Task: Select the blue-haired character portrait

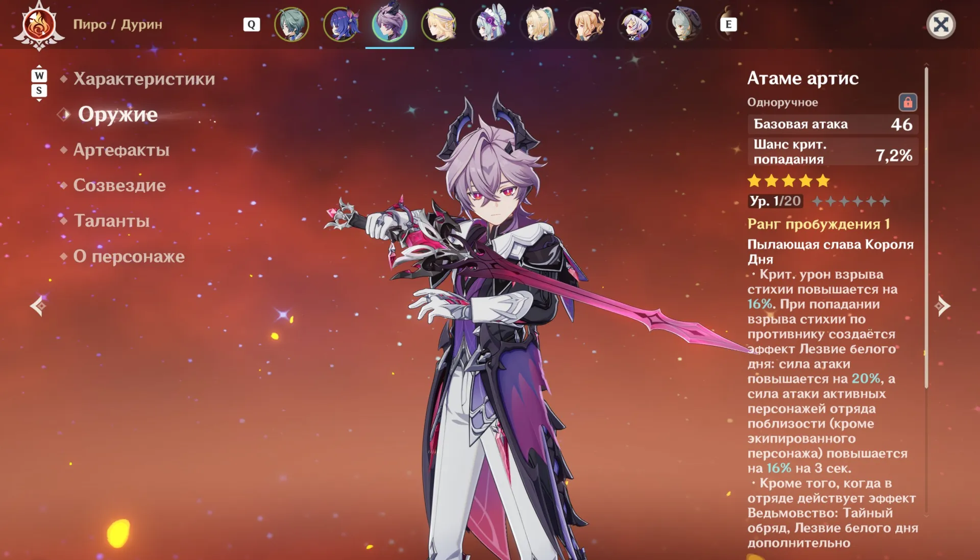Action: pyautogui.click(x=340, y=24)
